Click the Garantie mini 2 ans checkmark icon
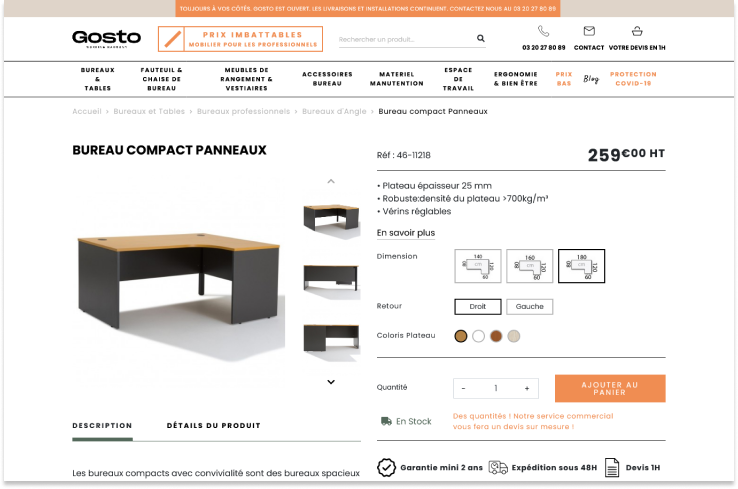 (x=386, y=467)
